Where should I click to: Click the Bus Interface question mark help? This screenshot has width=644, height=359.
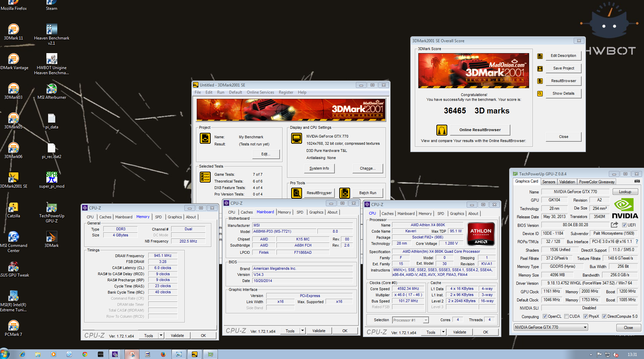point(636,241)
